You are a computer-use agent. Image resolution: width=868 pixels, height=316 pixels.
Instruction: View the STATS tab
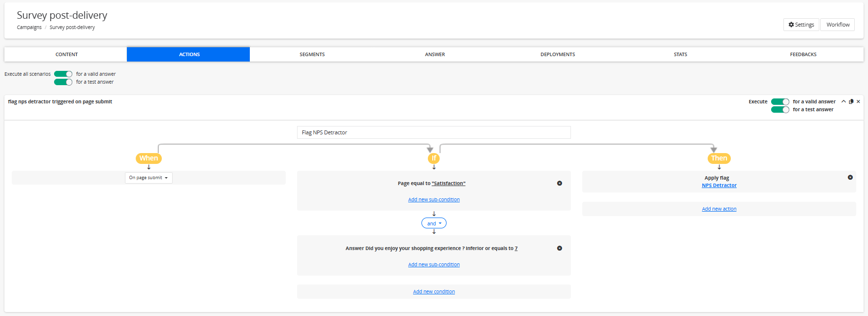680,54
